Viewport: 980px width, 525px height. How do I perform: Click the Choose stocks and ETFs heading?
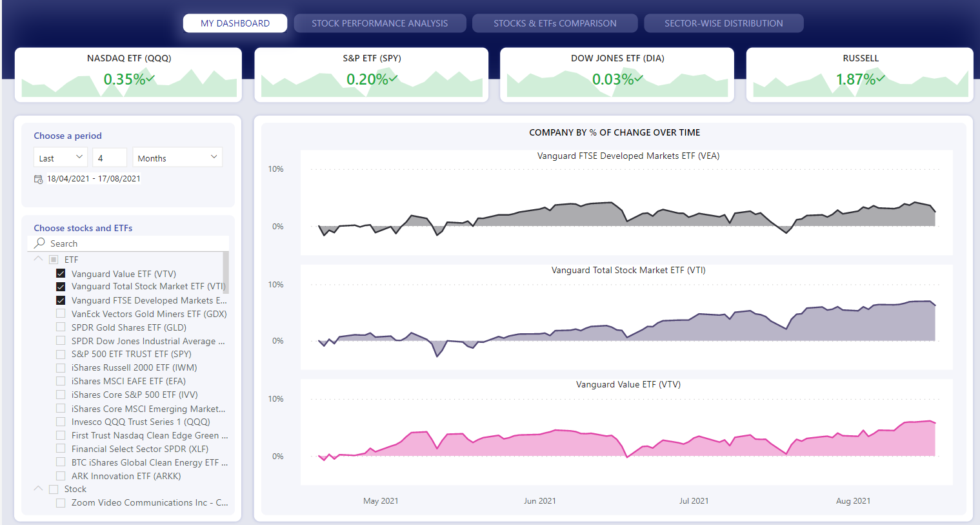[83, 228]
